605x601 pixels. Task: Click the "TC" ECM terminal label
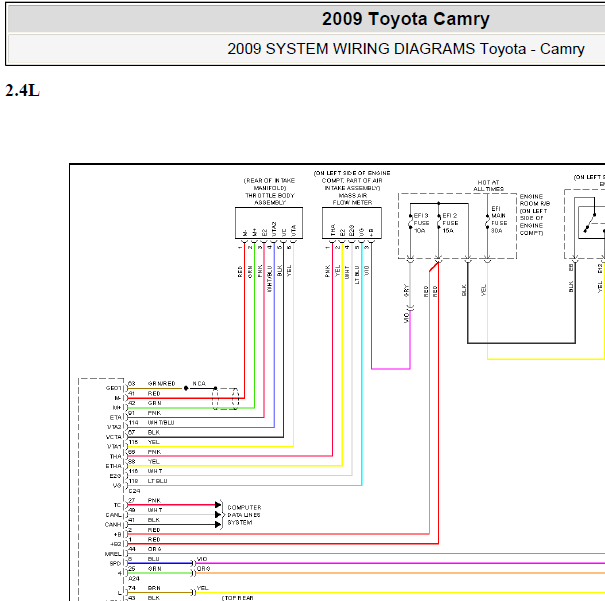(x=117, y=505)
